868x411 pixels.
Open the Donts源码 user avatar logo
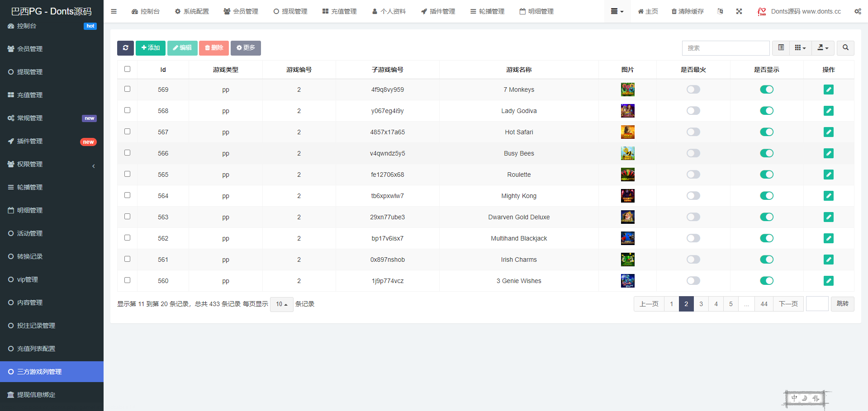pyautogui.click(x=762, y=11)
